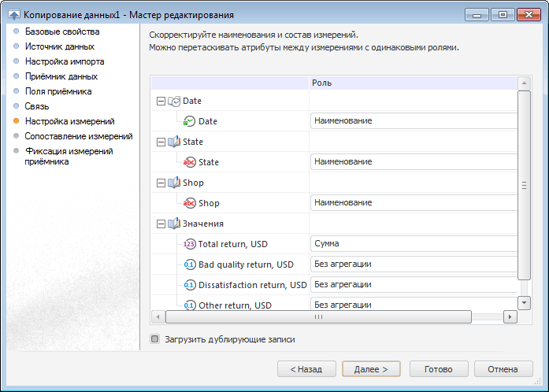The image size is (549, 392).
Task: Collapse the Значения dimension node
Action: click(161, 224)
